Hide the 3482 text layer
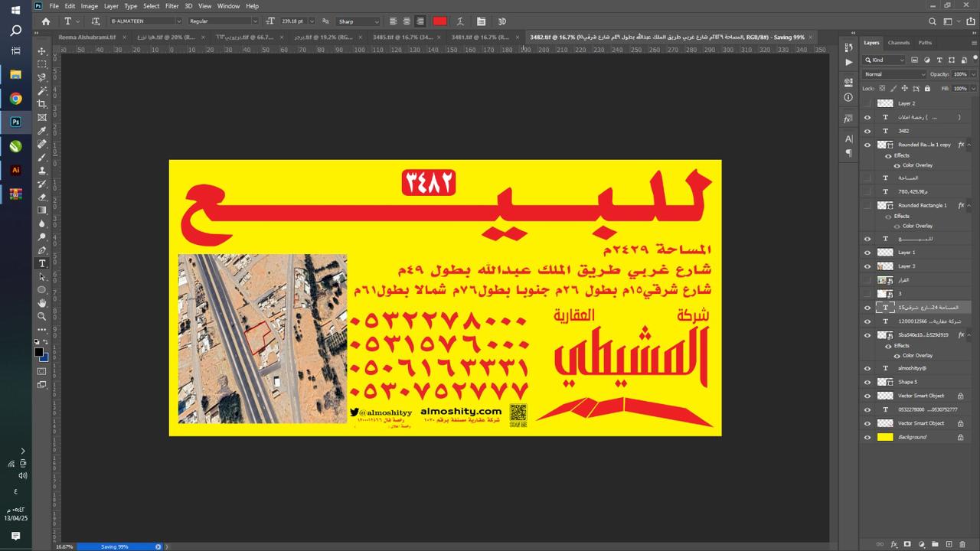 point(867,131)
